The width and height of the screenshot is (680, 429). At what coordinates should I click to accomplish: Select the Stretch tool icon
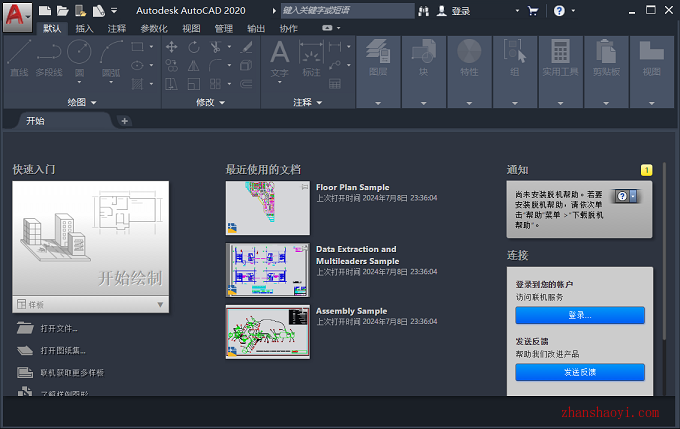coord(172,84)
